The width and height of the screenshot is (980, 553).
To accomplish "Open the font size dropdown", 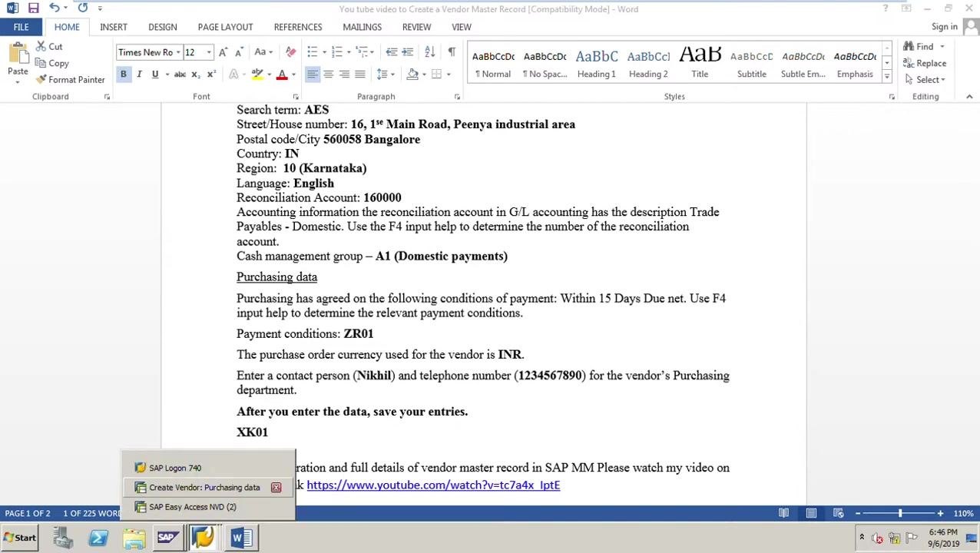I will [208, 52].
